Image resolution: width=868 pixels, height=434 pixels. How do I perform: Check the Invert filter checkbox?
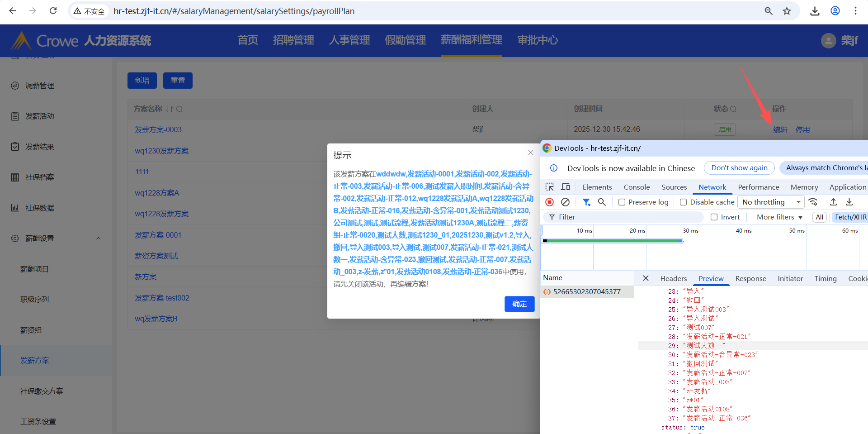coord(714,217)
